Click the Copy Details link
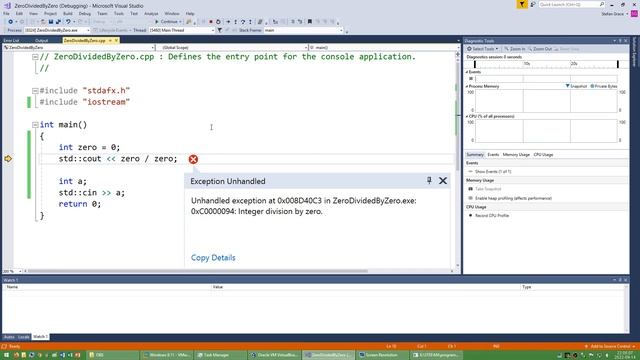Viewport: 640px width, 360px height. 213,258
